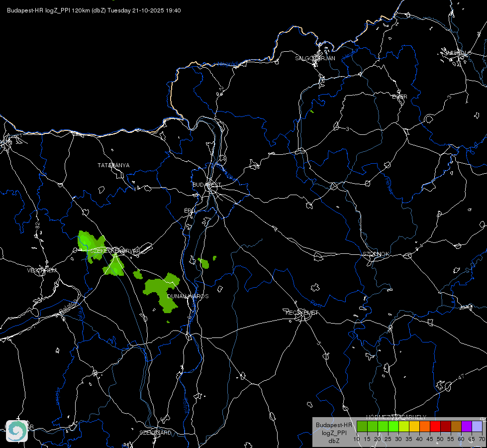Viewport: 487px width, 448px height.
Task: Click the legend scale value 50
Action: pyautogui.click(x=440, y=439)
